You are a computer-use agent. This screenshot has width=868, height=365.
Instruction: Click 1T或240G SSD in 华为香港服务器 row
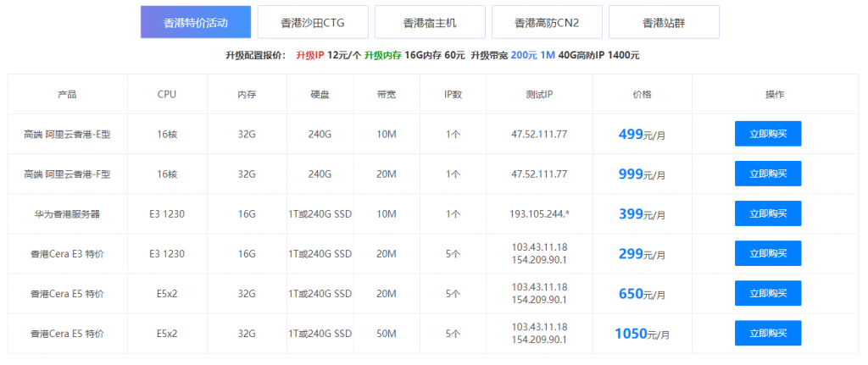pos(320,213)
